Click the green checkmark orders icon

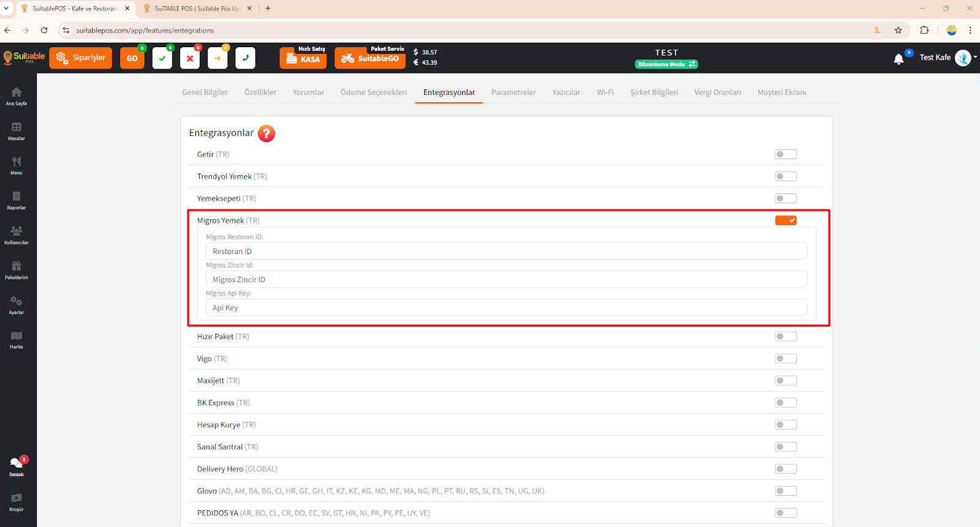[162, 58]
